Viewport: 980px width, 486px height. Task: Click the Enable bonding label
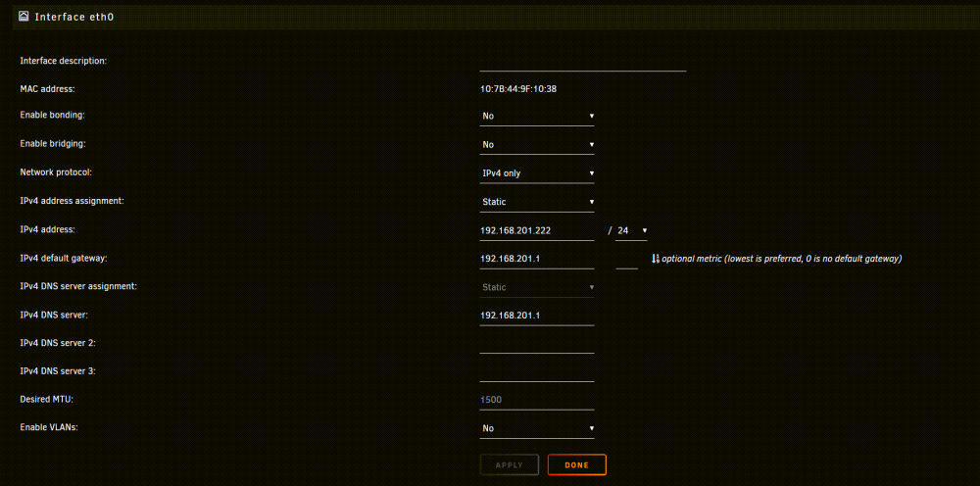pyautogui.click(x=53, y=116)
